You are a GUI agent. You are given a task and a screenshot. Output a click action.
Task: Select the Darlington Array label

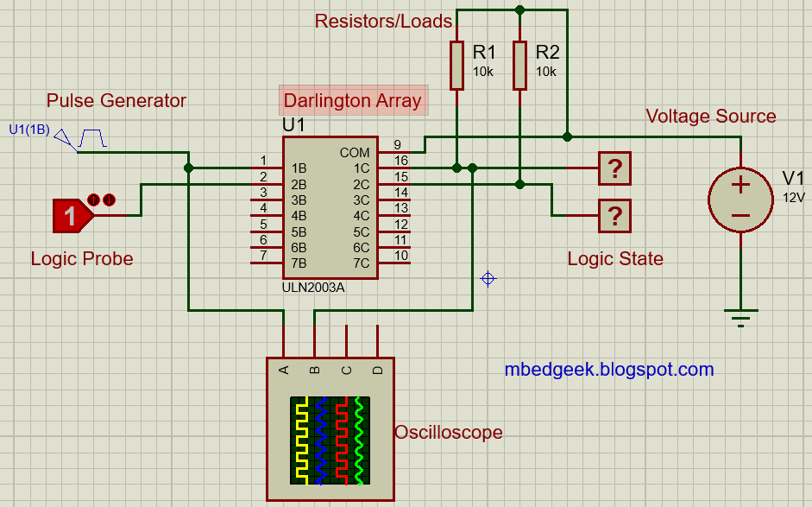point(353,100)
